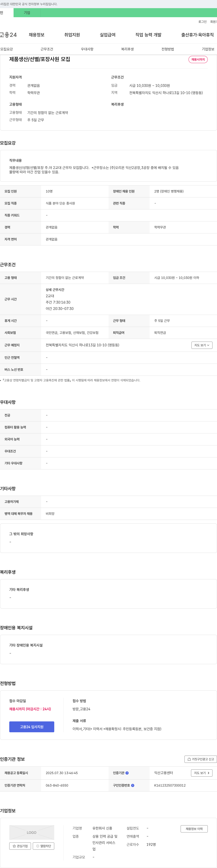The width and height of the screenshot is (217, 868).
Task: Click the 인증기관 help question-mark icon
Action: (127, 773)
